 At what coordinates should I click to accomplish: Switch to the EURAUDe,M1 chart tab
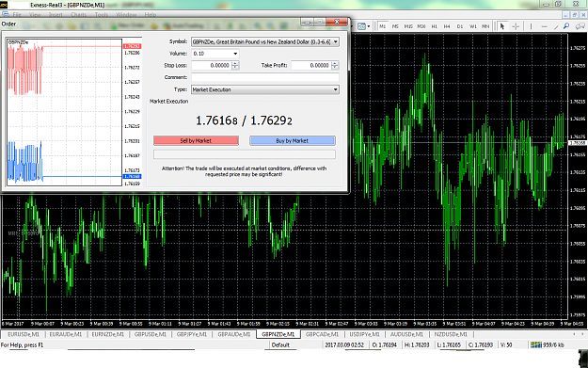tap(65, 334)
